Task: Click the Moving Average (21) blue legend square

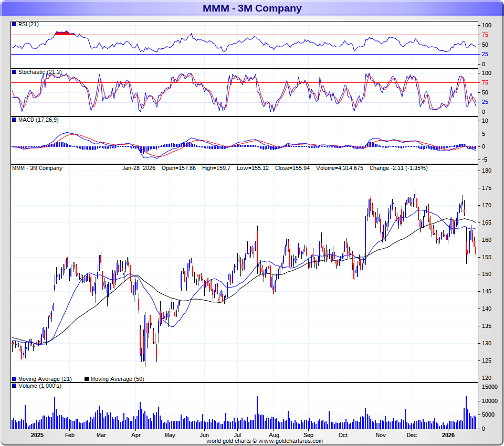Action: (x=14, y=379)
